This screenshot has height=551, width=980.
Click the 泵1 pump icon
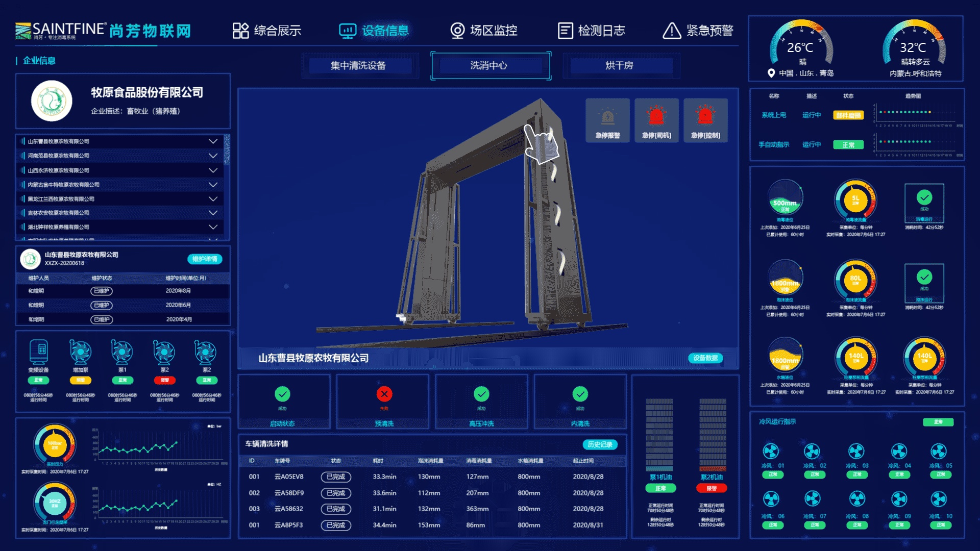point(122,352)
